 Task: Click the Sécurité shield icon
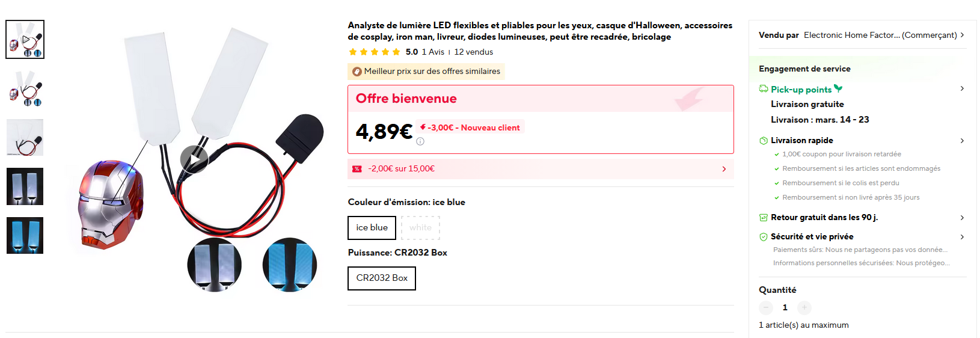click(x=764, y=236)
